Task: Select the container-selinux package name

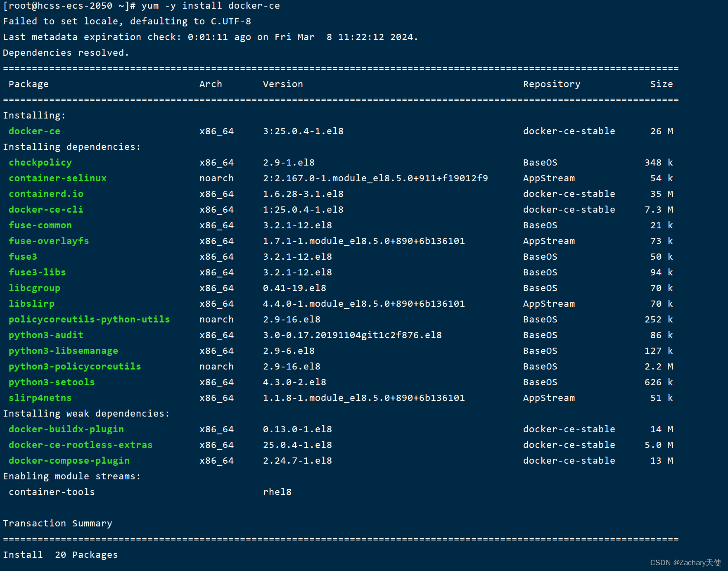Action: pyautogui.click(x=57, y=178)
